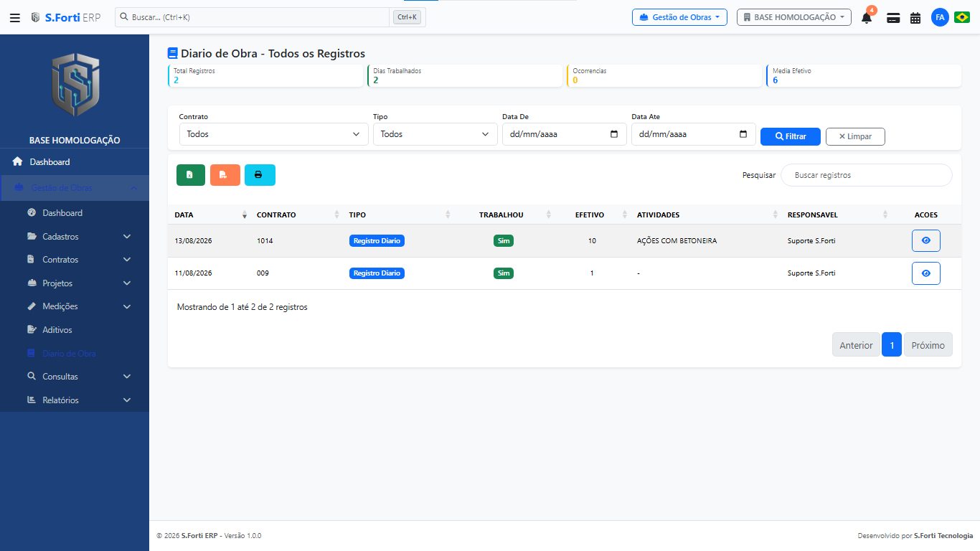Export table to Excel

coord(191,175)
